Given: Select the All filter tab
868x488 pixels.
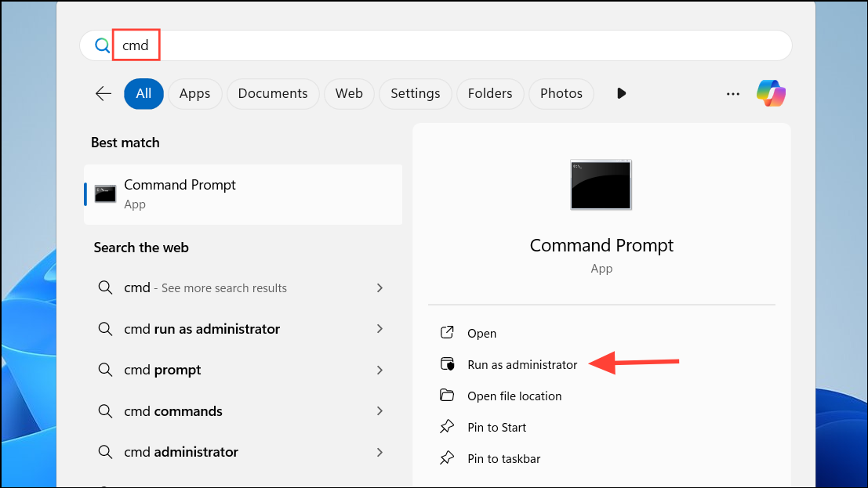Looking at the screenshot, I should click(144, 93).
